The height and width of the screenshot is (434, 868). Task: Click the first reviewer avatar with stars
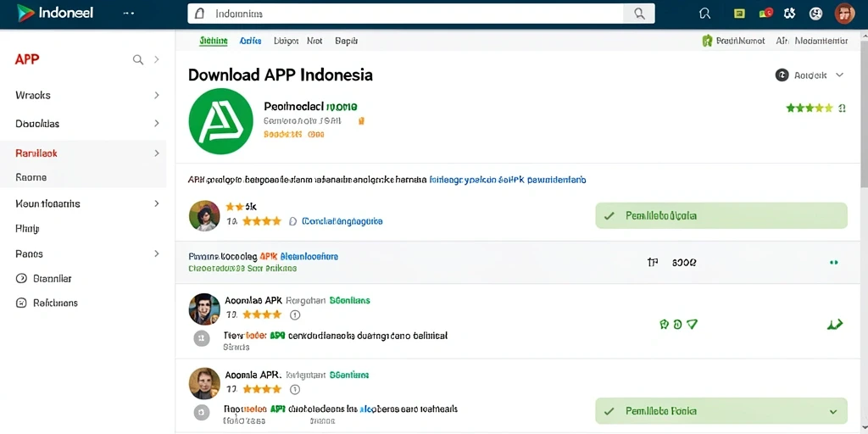204,215
